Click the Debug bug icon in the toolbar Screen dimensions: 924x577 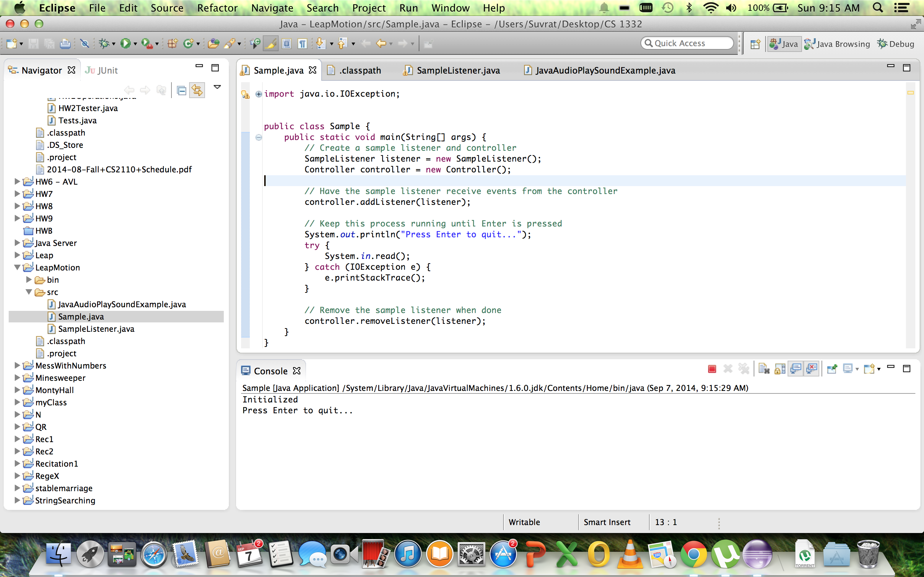(x=104, y=44)
